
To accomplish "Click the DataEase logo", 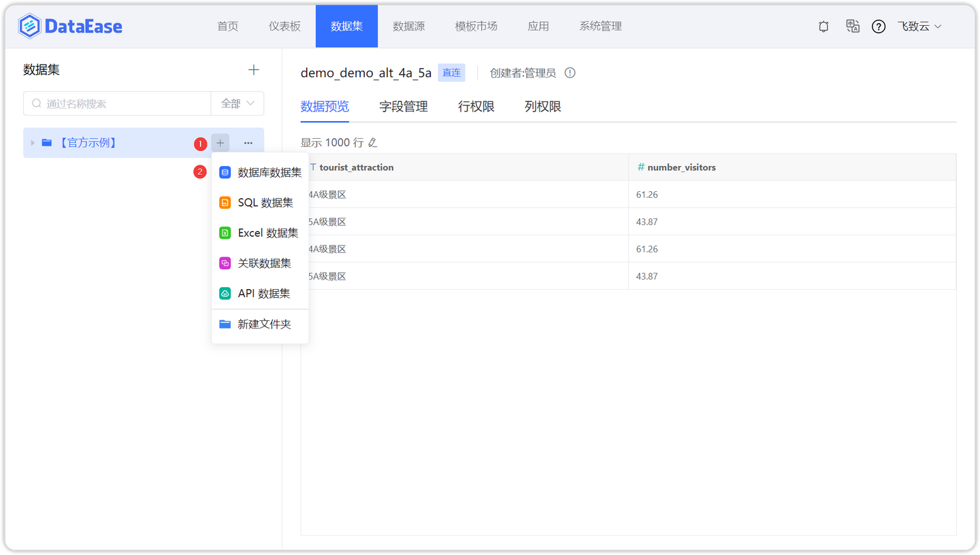I will [70, 27].
